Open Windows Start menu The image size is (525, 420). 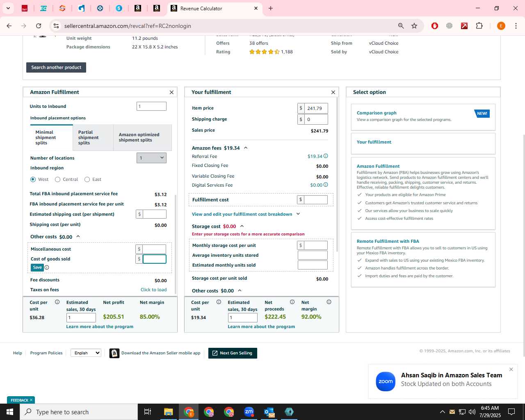tap(10, 412)
